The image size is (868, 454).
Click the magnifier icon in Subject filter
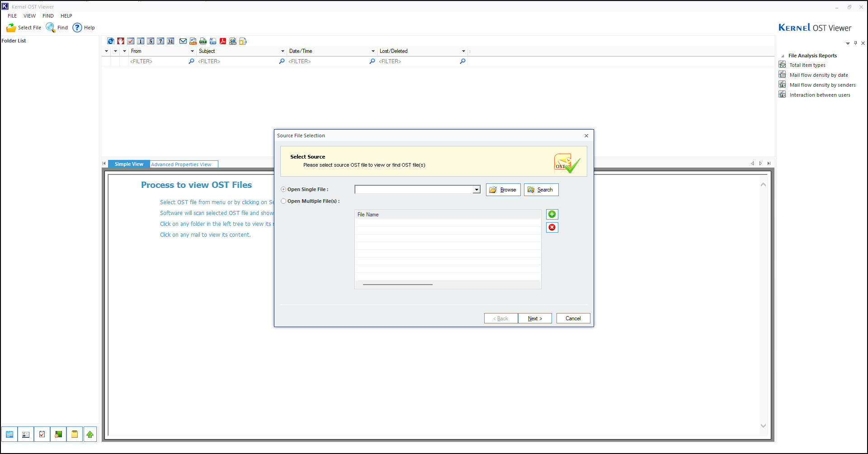(x=282, y=61)
